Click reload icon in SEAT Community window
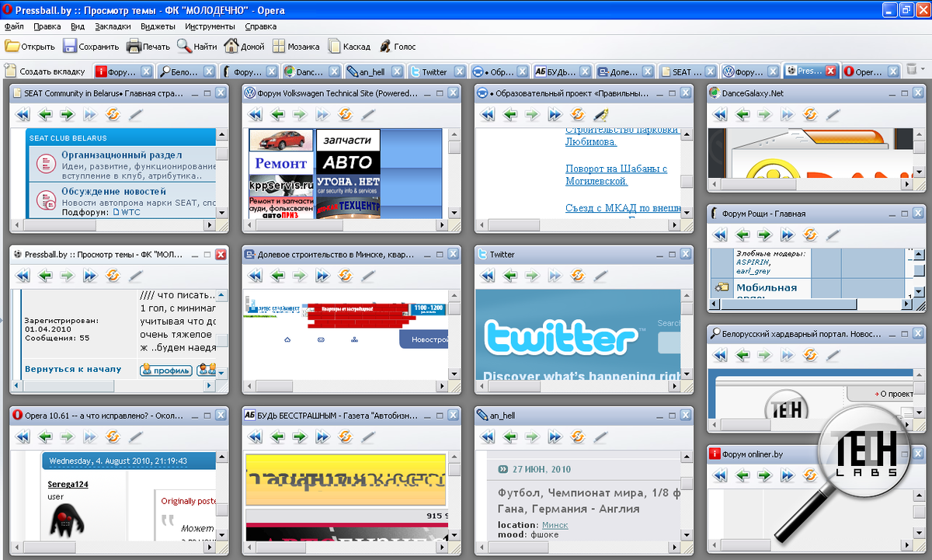932x560 pixels. [113, 114]
